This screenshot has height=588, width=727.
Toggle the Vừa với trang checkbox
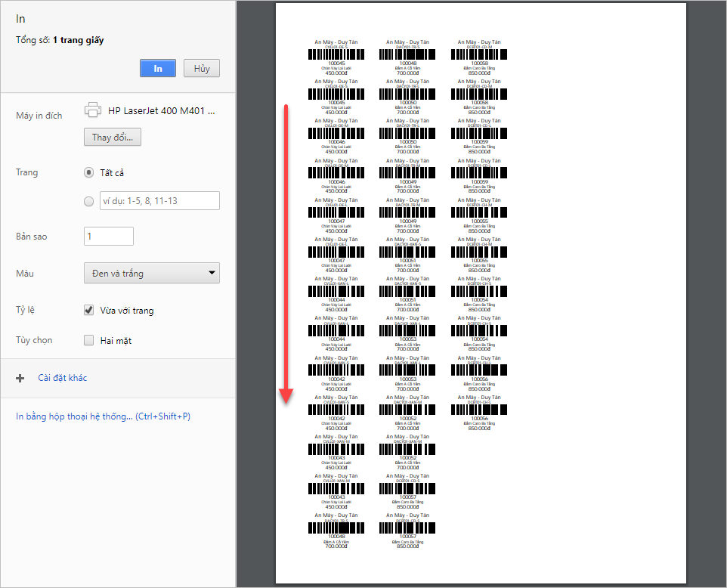point(88,310)
